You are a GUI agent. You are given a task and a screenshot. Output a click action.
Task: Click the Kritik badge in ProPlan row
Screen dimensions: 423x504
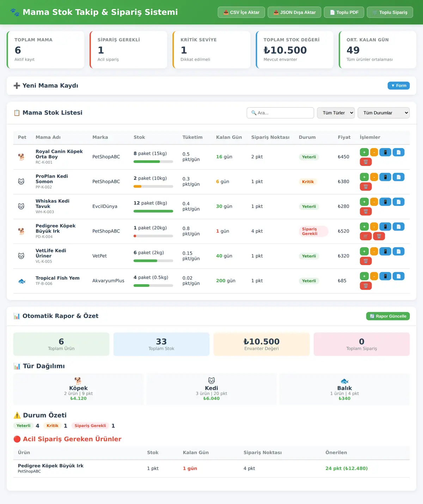click(308, 182)
